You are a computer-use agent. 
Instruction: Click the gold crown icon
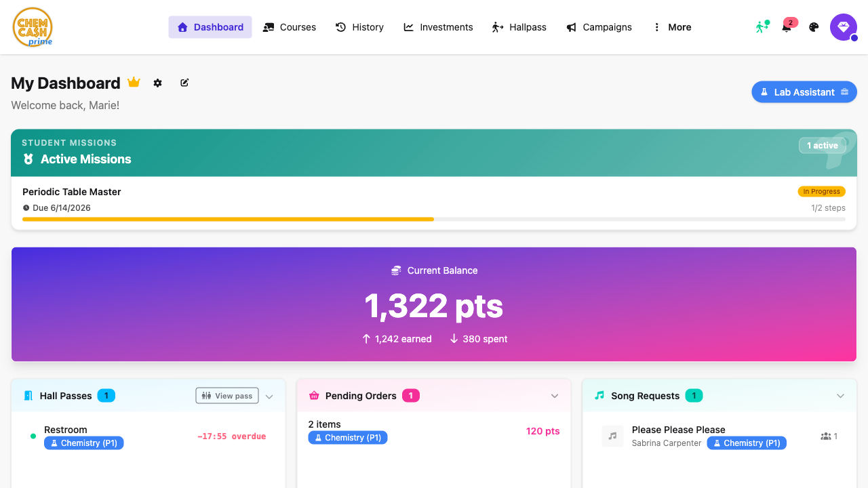(x=134, y=83)
